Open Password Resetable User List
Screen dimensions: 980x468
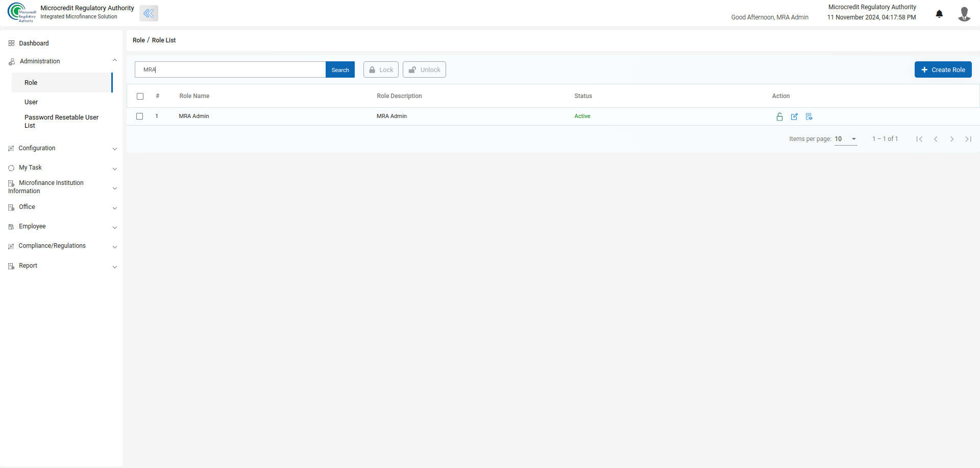click(61, 122)
